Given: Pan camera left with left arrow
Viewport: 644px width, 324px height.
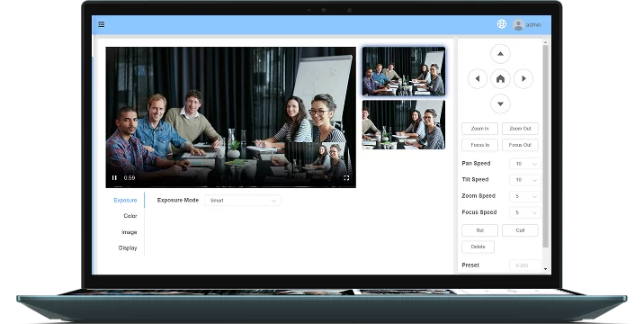Looking at the screenshot, I should point(478,79).
